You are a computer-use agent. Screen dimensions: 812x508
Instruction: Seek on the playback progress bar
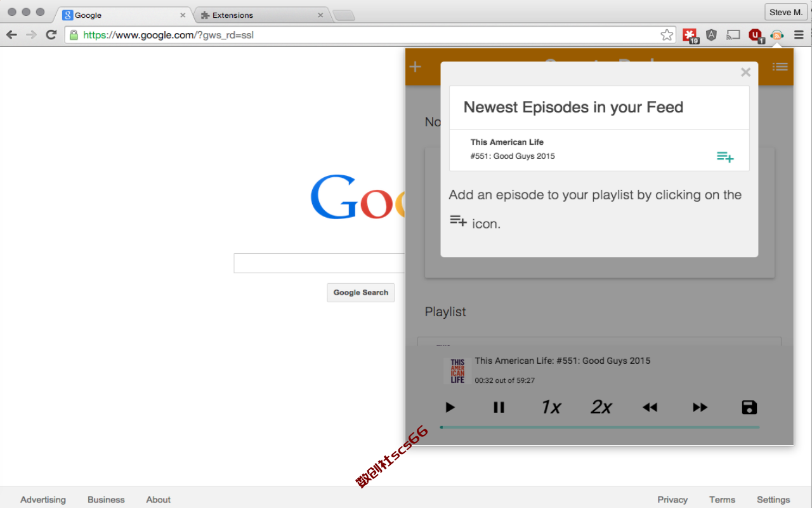[599, 427]
